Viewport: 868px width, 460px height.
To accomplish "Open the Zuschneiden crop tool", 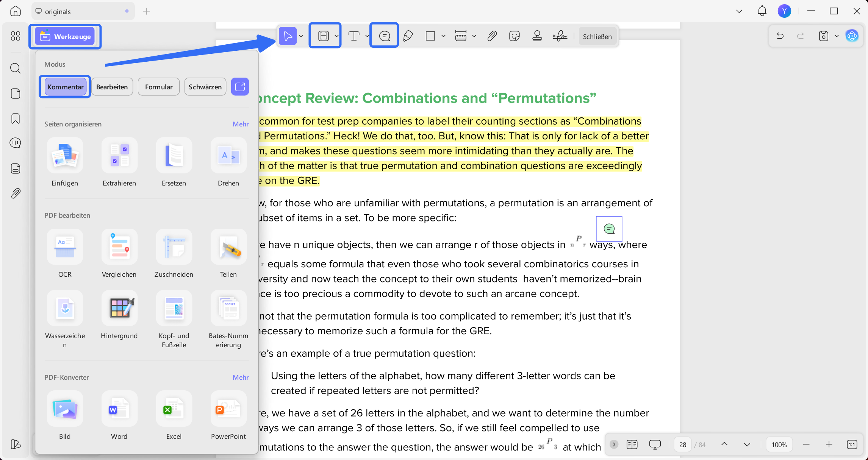I will coord(174,254).
